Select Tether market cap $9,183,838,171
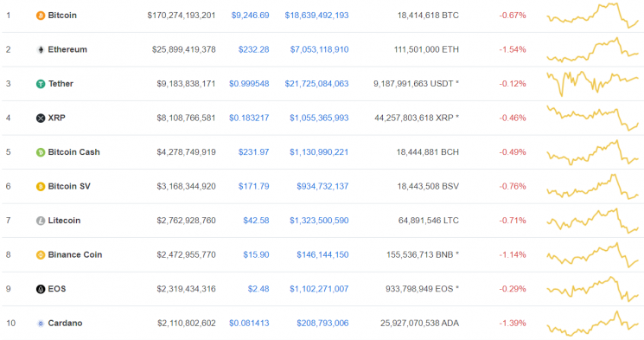This screenshot has width=644, height=340. point(186,83)
